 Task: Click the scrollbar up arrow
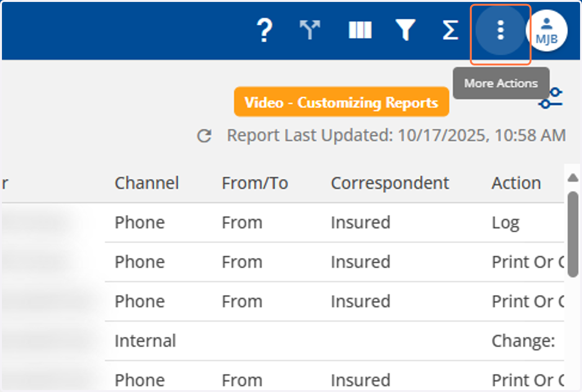coord(573,177)
